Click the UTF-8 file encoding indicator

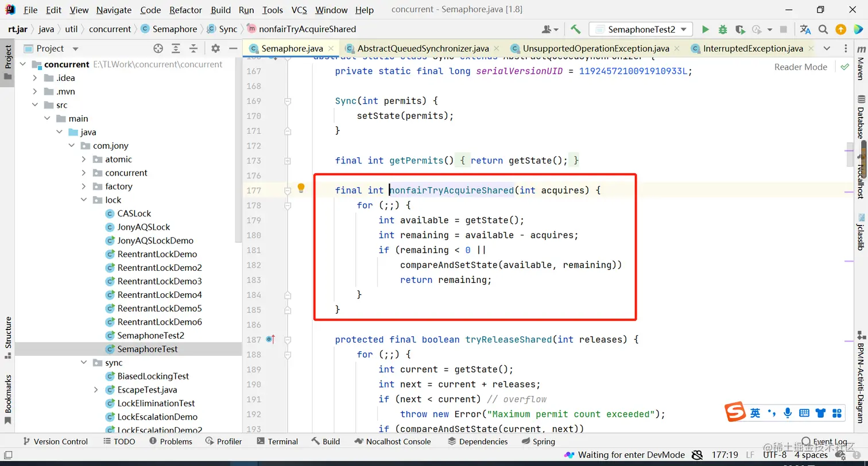pyautogui.click(x=775, y=455)
